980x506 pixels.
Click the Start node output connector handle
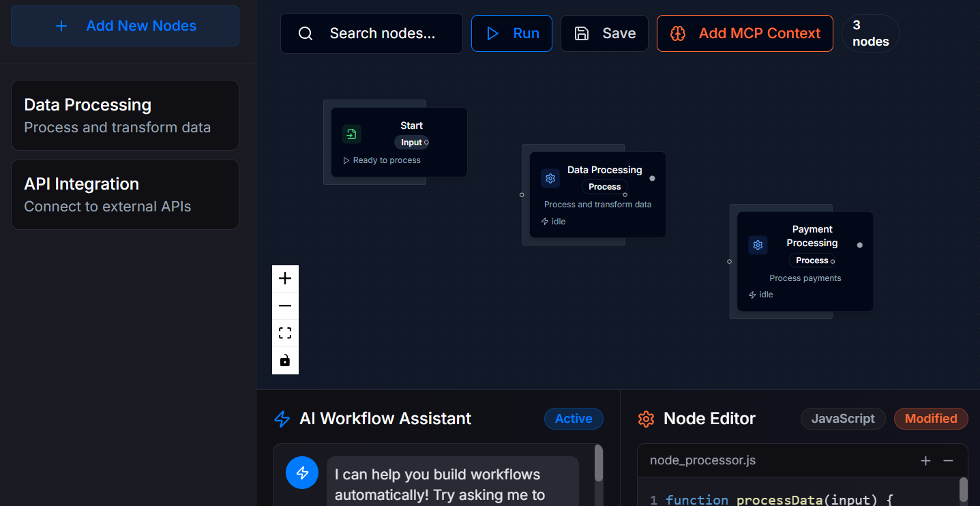pos(426,143)
